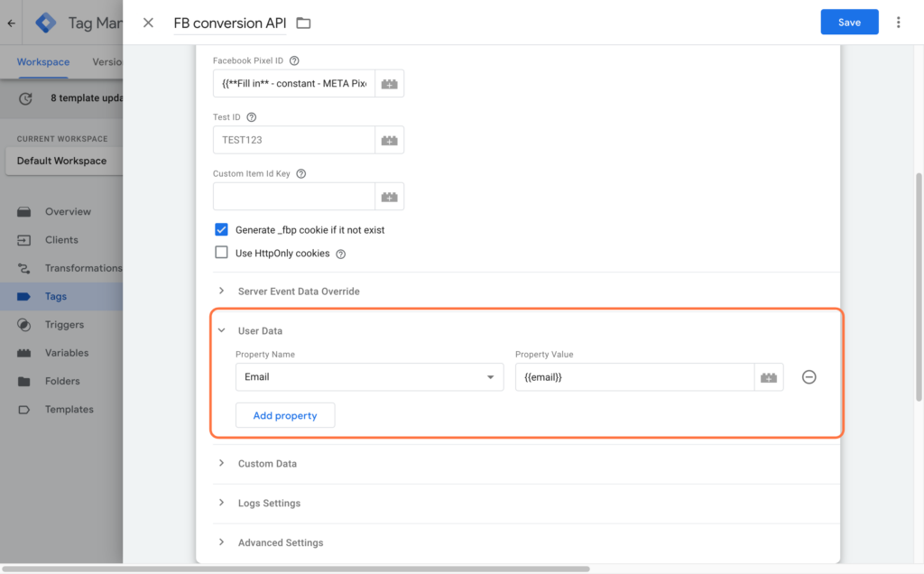Screen dimensions: 924x574
Task: Show help for Use HttpOnly cookies
Action: click(340, 254)
